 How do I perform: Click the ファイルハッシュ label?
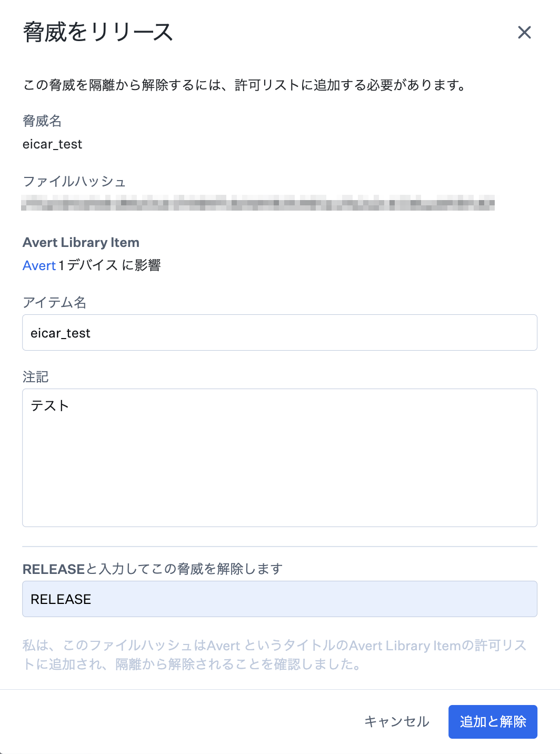click(x=74, y=182)
